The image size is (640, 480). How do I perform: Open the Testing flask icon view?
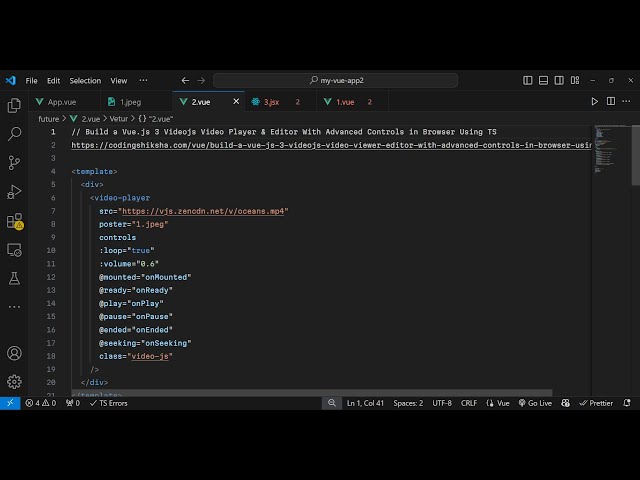(x=14, y=277)
